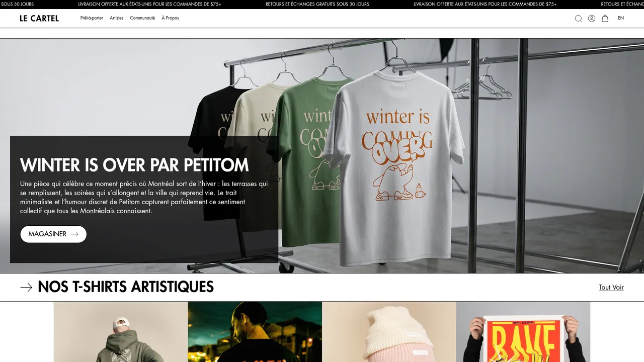Image resolution: width=644 pixels, height=362 pixels.
Task: Click the Nos T-Shirts Artistiques heading
Action: (x=126, y=287)
